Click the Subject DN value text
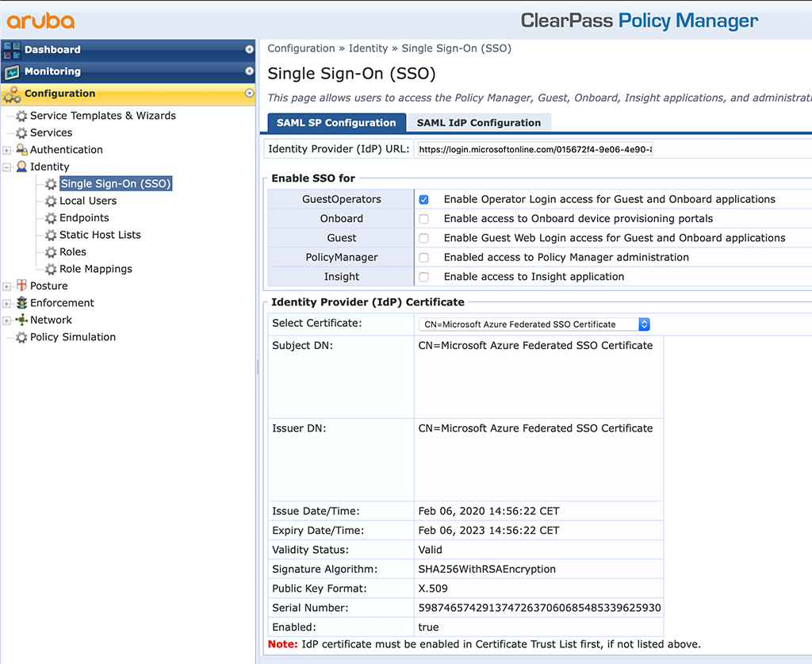 [x=535, y=345]
